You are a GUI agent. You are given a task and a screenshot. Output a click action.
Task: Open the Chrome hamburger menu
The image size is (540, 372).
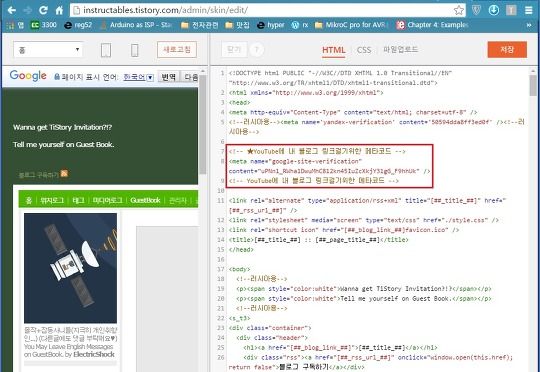(529, 10)
